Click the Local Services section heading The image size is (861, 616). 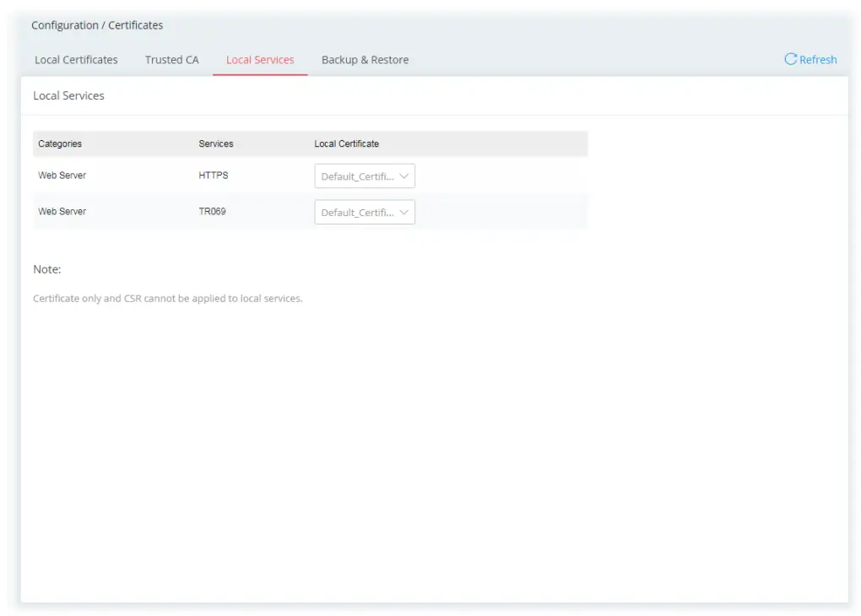pos(68,95)
